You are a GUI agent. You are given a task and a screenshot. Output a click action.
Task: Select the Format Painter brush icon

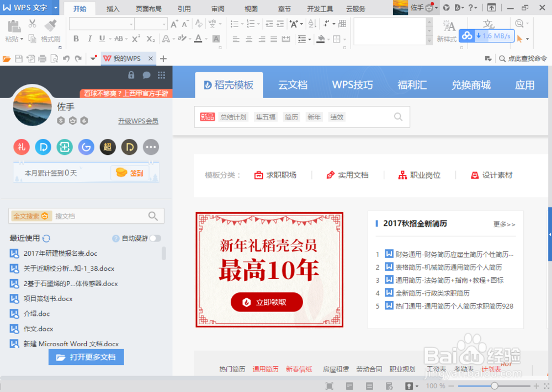(x=51, y=26)
